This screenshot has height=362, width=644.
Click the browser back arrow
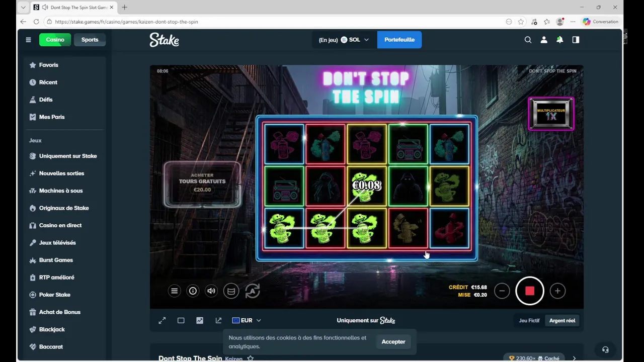23,22
